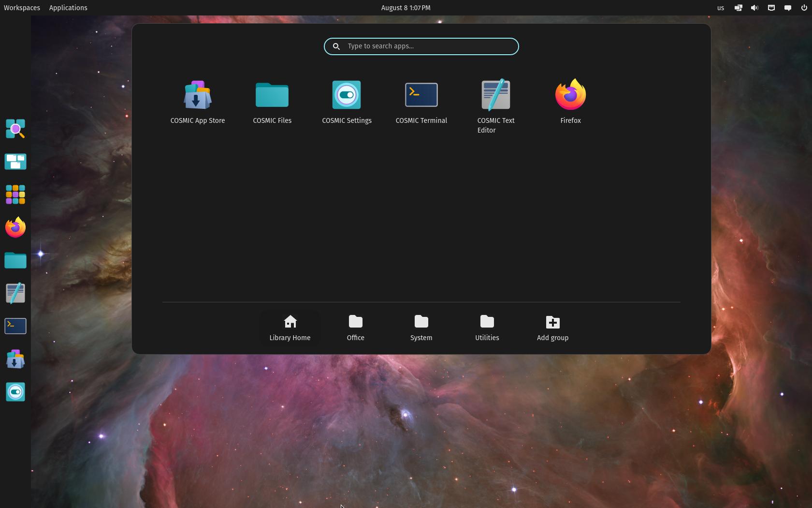The width and height of the screenshot is (812, 508).
Task: Open COSMIC Text Editor in the app library
Action: point(496,107)
